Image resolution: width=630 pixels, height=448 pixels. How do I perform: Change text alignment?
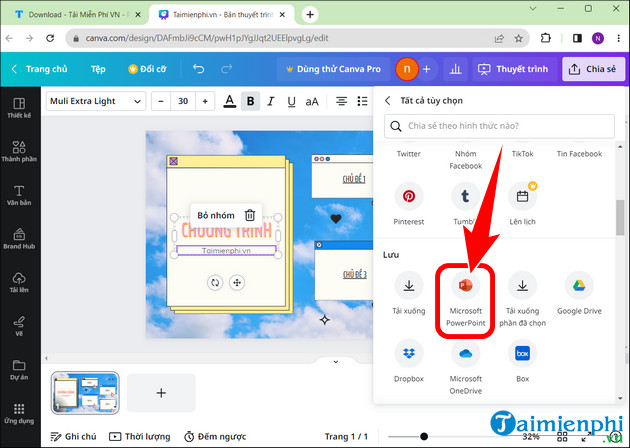(x=342, y=101)
